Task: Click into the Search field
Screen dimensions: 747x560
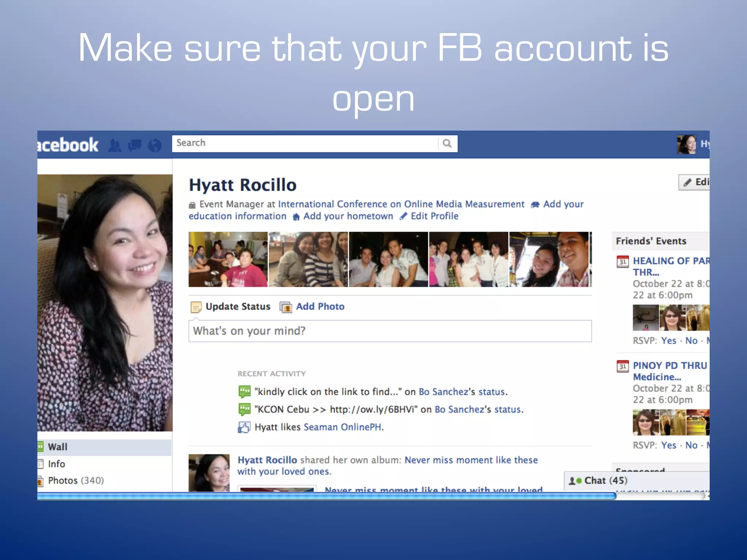Action: pyautogui.click(x=305, y=143)
